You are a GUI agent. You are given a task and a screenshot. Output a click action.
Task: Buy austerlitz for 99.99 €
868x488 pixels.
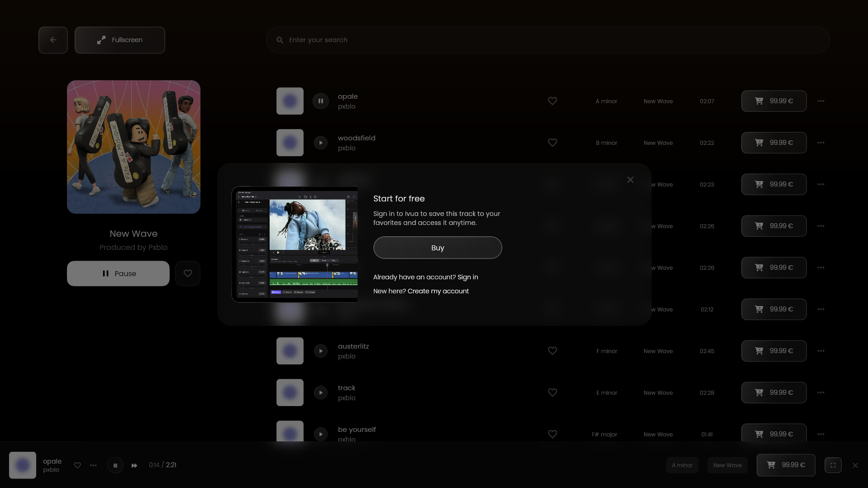click(774, 351)
